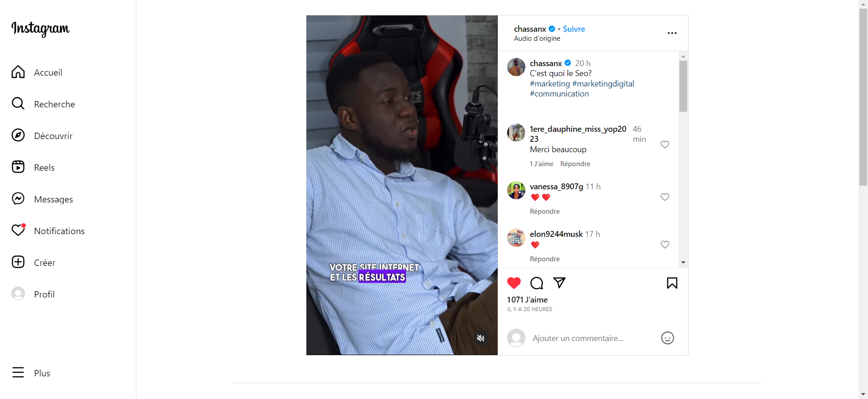Open the Plus hamburger menu
Screen dimensions: 868x399
click(18, 372)
